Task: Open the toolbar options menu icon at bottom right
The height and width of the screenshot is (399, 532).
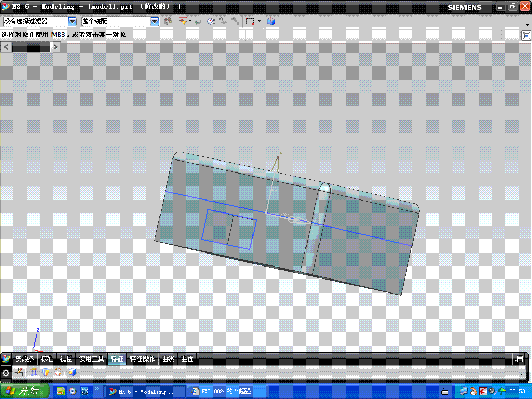Action: [519, 359]
